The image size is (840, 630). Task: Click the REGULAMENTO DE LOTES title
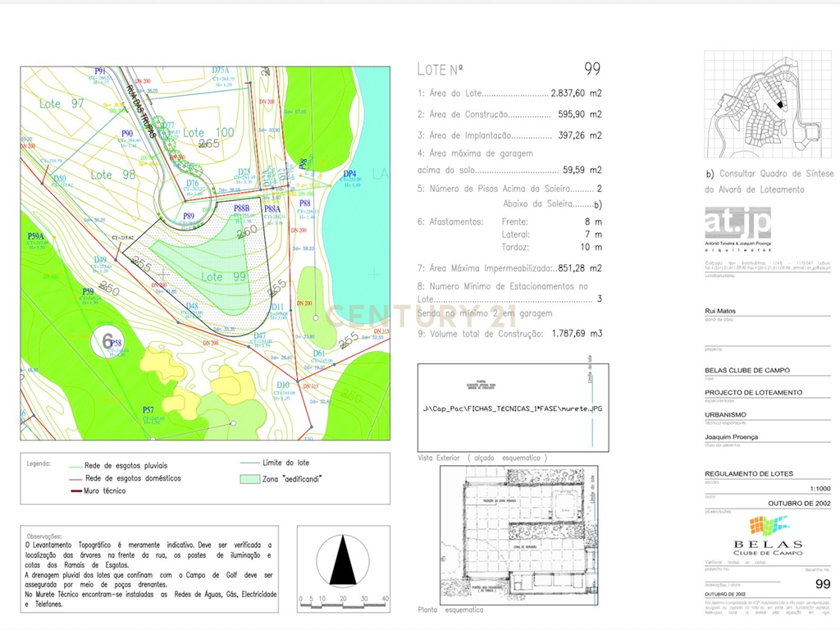coord(748,473)
